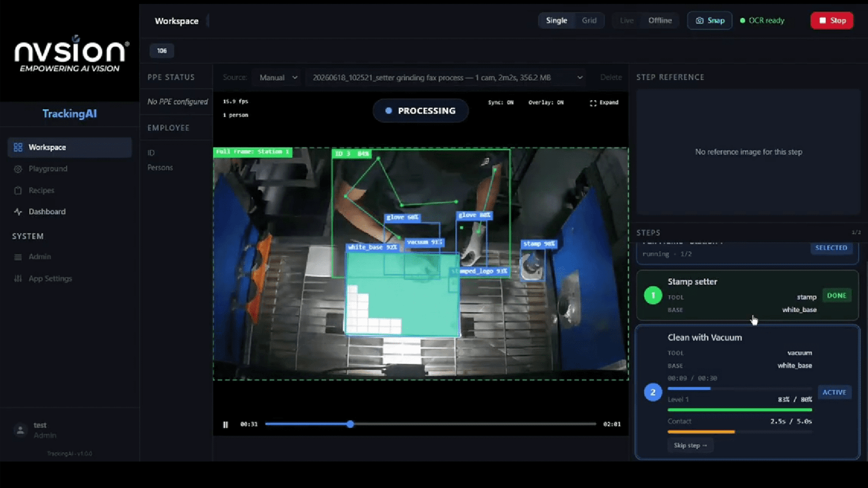Viewport: 868px width, 488px height.
Task: Click Skip step in Clean with Vacuum
Action: pyautogui.click(x=690, y=446)
